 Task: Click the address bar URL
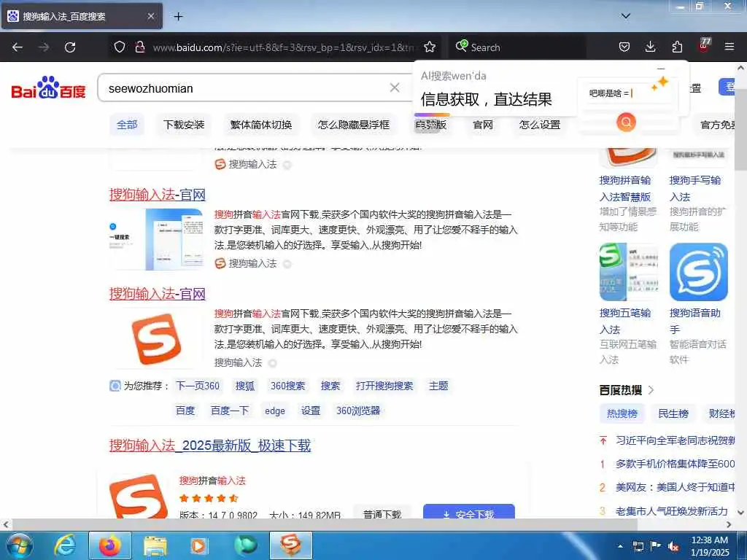coord(284,47)
